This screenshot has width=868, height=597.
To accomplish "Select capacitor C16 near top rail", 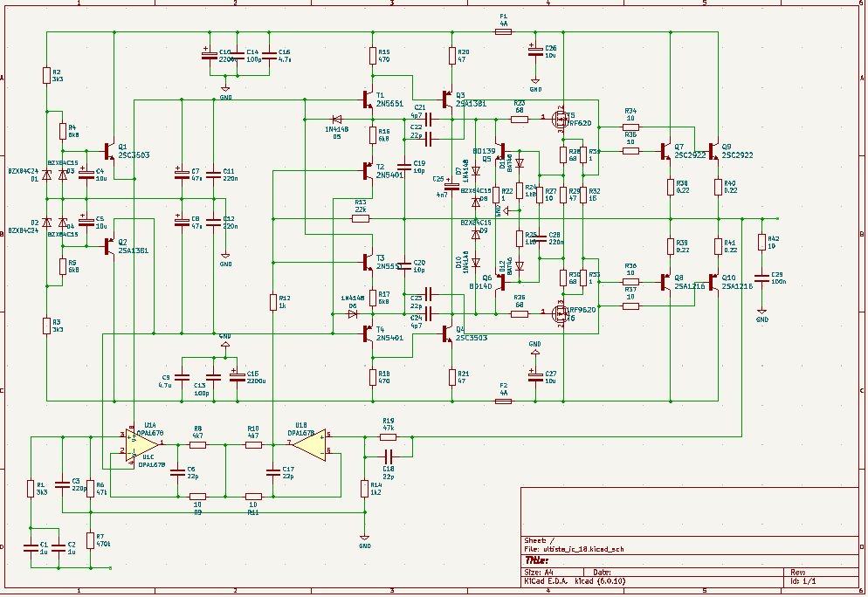I will (x=269, y=55).
